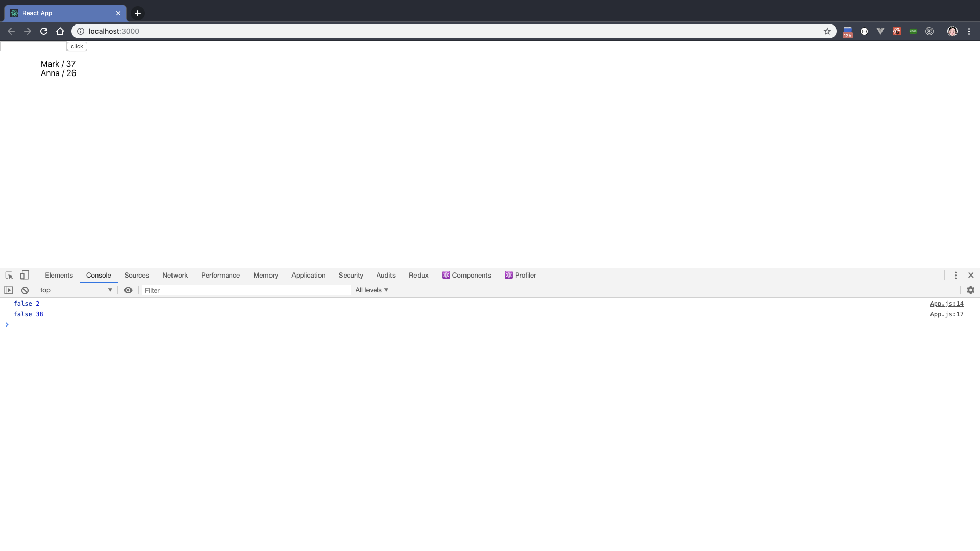Reload the localhost page
Image resolution: width=980 pixels, height=551 pixels.
(x=44, y=31)
